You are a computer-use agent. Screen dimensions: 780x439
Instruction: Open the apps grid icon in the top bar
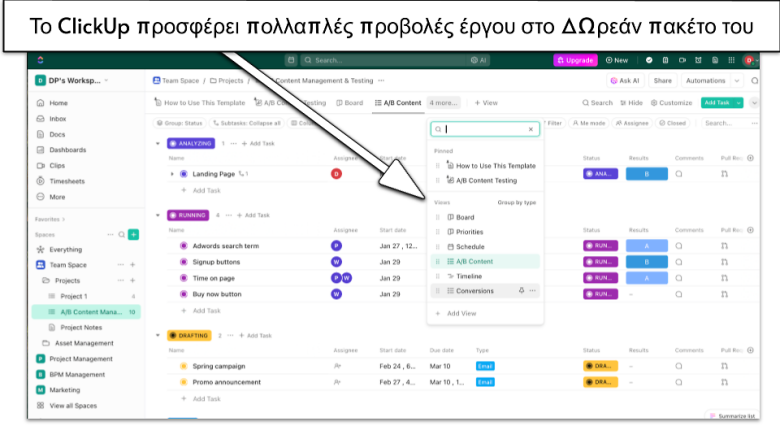[x=731, y=60]
